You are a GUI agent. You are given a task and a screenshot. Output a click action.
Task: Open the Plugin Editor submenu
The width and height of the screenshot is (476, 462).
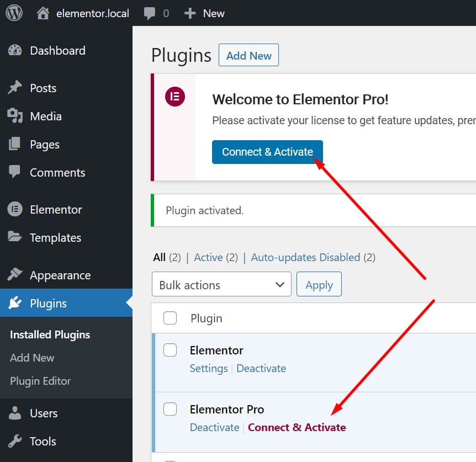(x=40, y=381)
